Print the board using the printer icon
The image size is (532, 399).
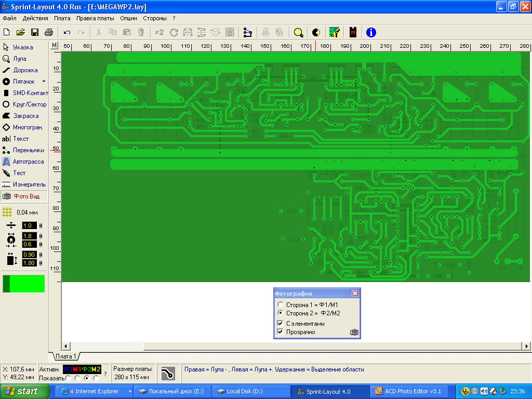coord(49,32)
